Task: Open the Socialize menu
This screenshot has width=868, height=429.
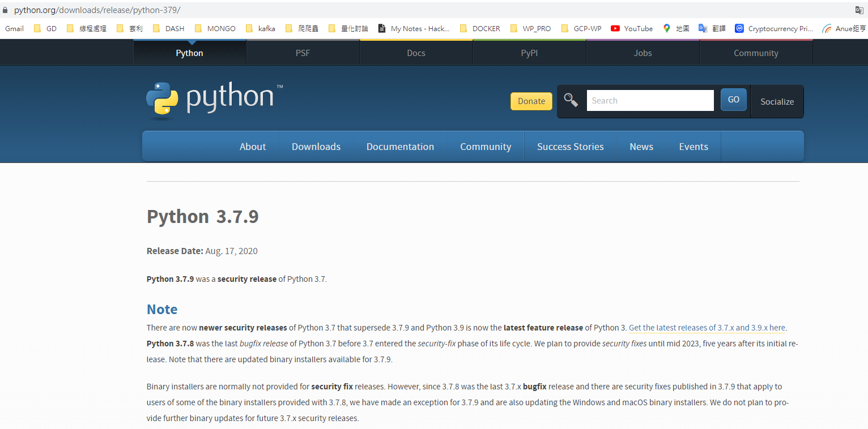Action: pos(777,102)
